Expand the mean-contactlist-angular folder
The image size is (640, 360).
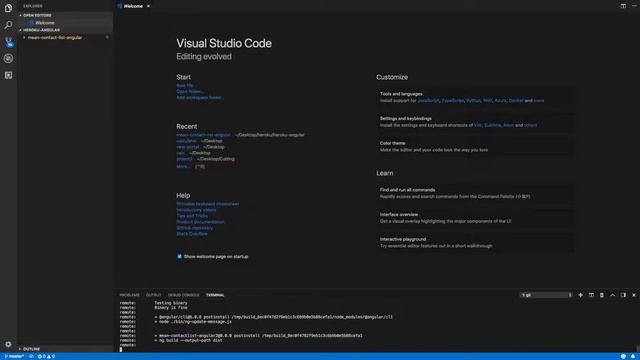pos(55,38)
